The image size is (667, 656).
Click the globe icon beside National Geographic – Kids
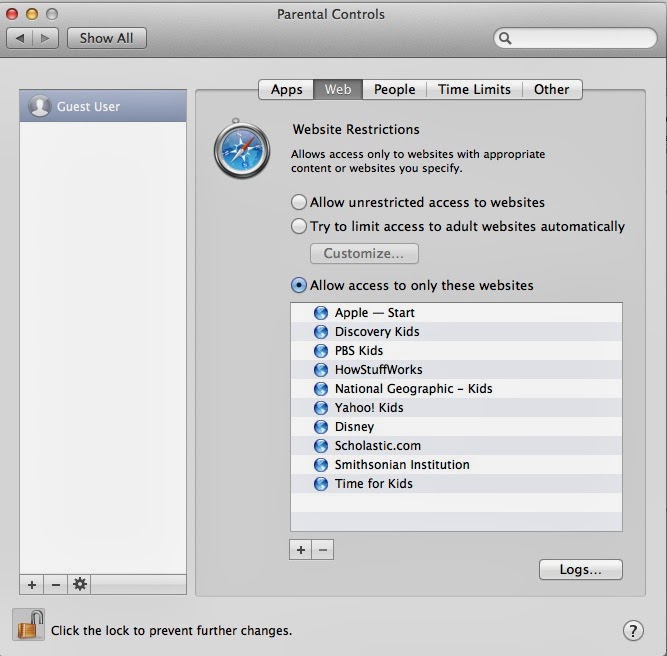(x=321, y=389)
